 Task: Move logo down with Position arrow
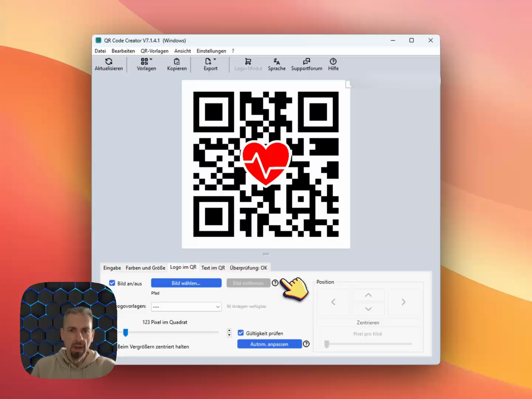point(368,308)
